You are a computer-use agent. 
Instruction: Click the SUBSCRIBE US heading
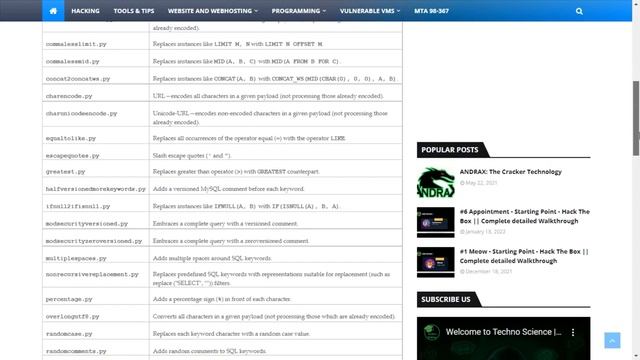click(446, 299)
